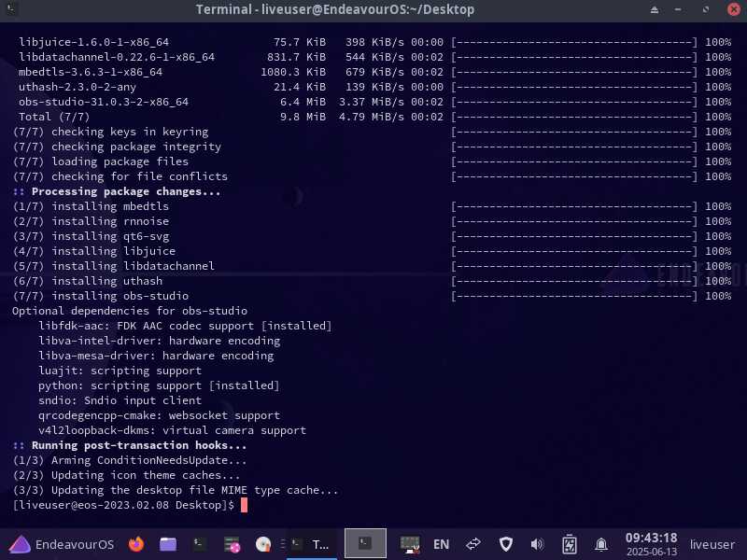Open the double-arrow tray icon
Viewport: 747px width, 560px height.
click(x=473, y=544)
